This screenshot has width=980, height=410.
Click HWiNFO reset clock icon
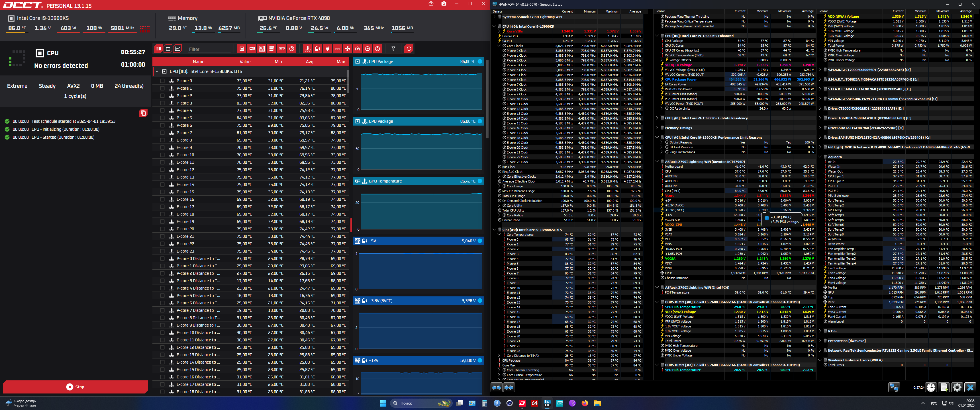931,387
